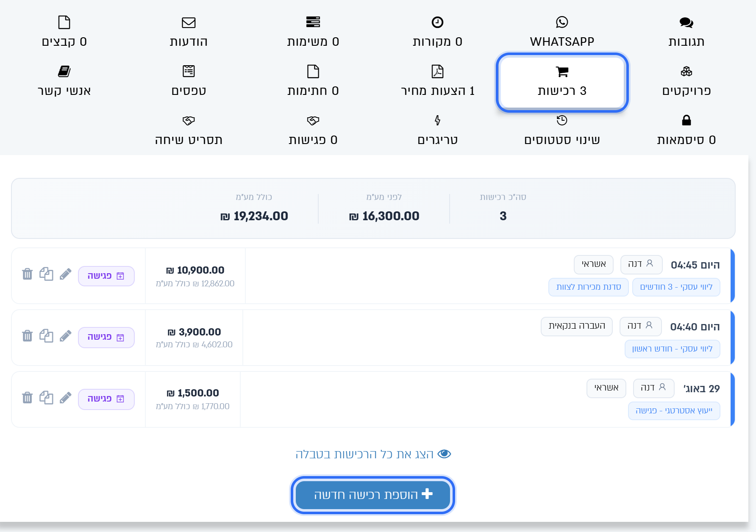Show all purchases in table link
The height and width of the screenshot is (532, 756).
coord(373,454)
